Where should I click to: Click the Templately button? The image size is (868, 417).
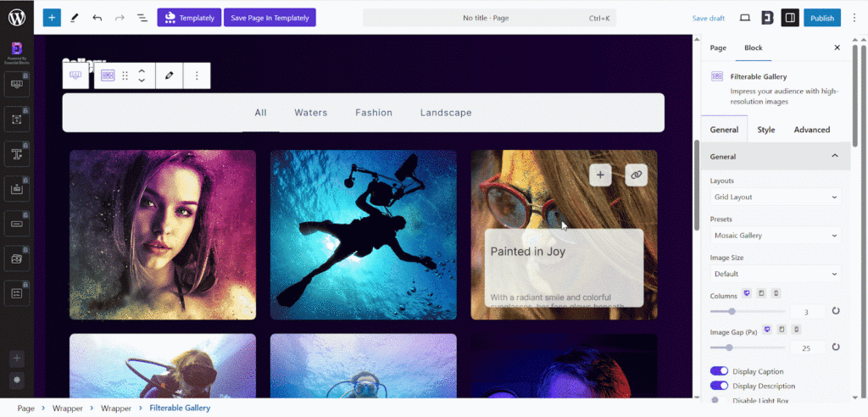pyautogui.click(x=189, y=17)
